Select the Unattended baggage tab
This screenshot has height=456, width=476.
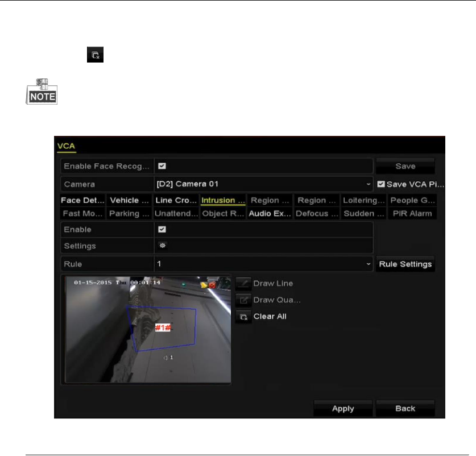[x=176, y=214]
